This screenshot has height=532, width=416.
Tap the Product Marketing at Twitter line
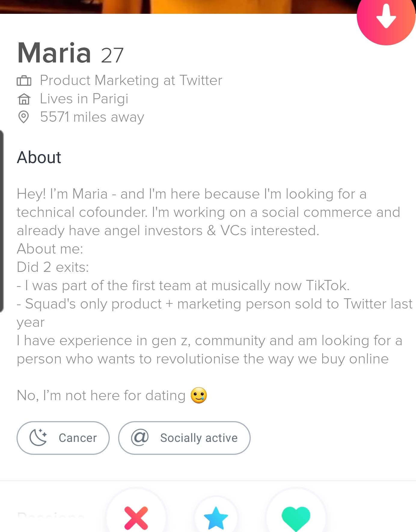click(131, 81)
